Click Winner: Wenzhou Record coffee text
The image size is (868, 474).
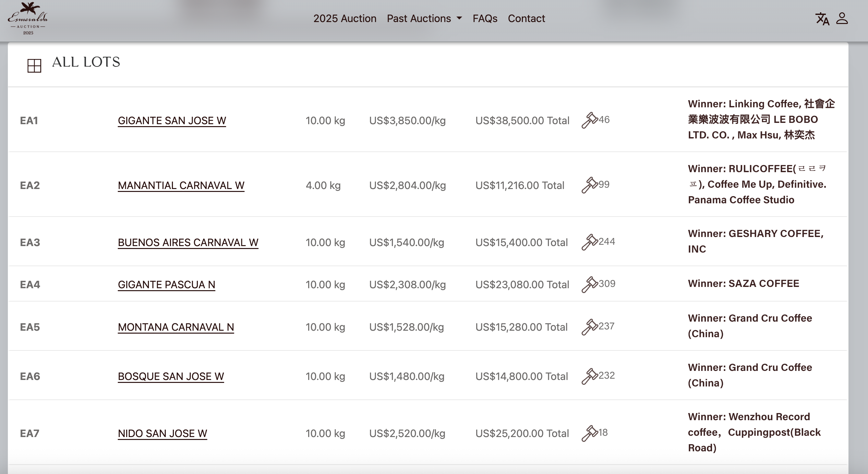754,432
